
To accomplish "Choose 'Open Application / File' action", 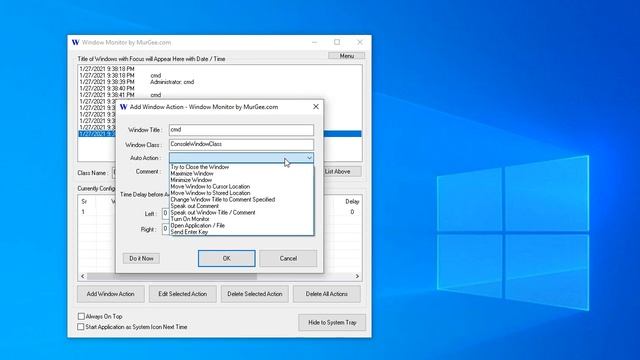I will [x=241, y=225].
